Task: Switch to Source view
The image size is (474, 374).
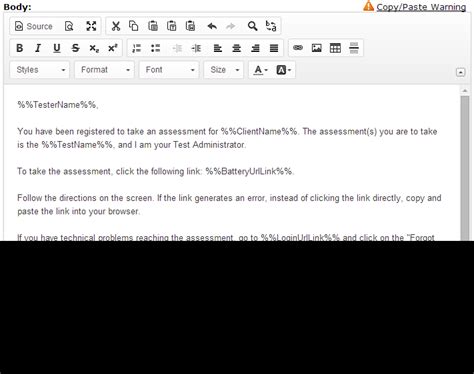Action: pos(34,26)
